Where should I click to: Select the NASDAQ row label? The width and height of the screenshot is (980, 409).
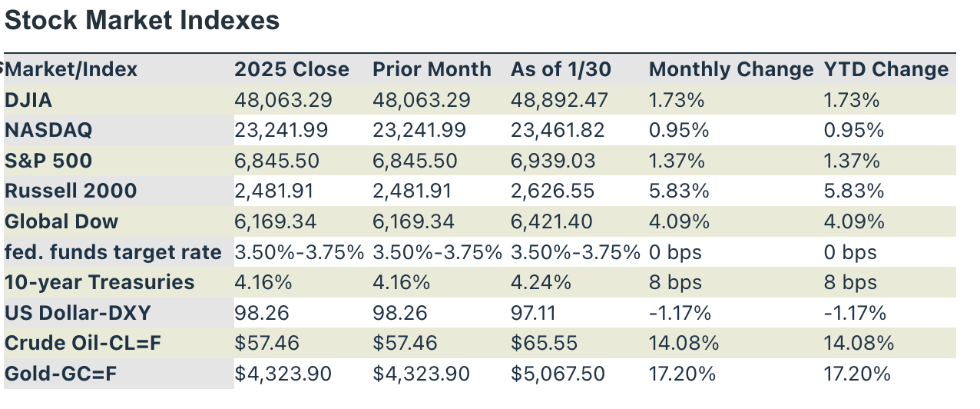pos(48,130)
